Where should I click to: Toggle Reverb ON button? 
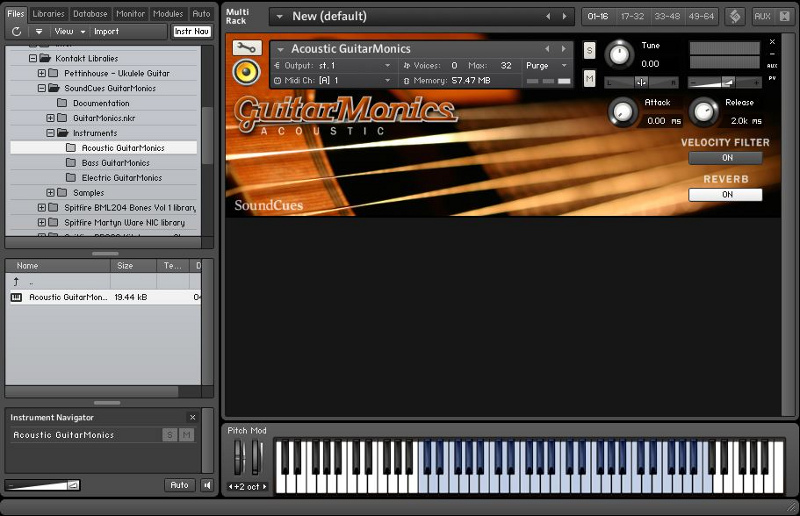click(x=726, y=194)
